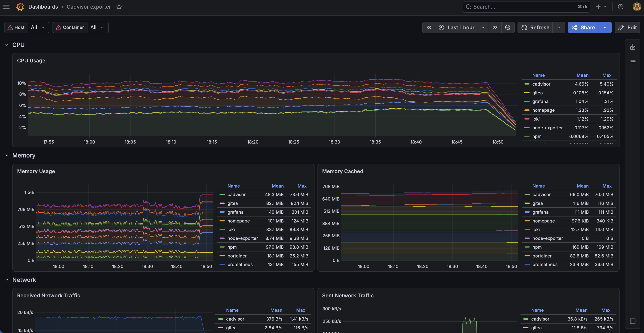Image resolution: width=644 pixels, height=333 pixels.
Task: Sort Memory Cached legend by Max
Action: point(607,186)
